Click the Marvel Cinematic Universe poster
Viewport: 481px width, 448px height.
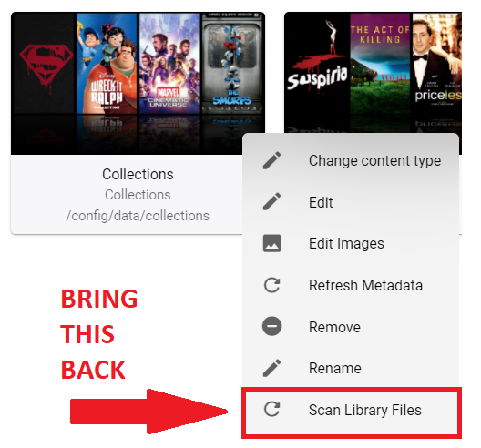coord(169,63)
